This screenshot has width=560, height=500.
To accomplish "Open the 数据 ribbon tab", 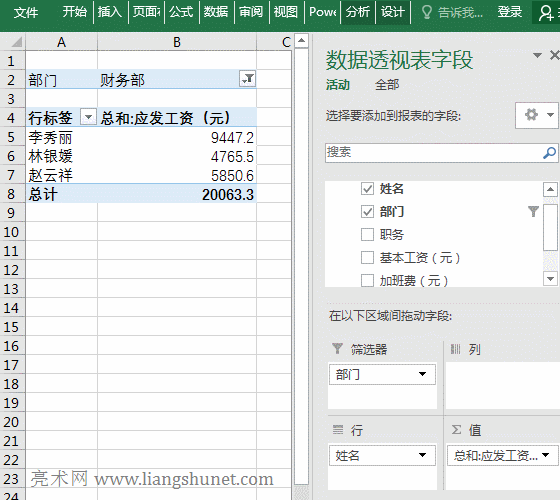I will (216, 12).
